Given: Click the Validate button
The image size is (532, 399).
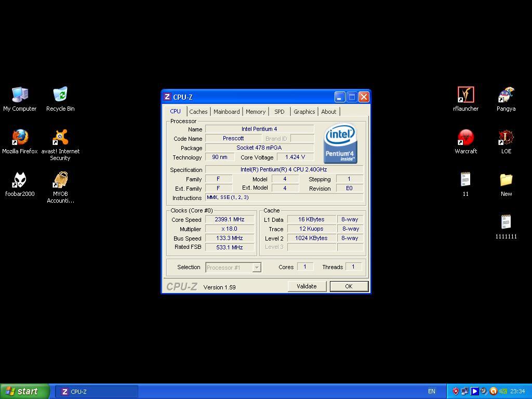Looking at the screenshot, I should coord(307,286).
